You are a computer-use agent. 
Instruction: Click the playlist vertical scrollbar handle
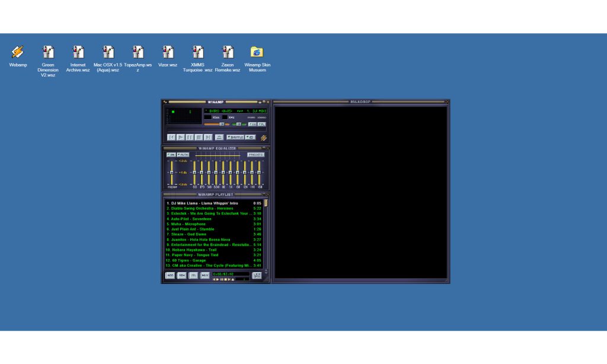(x=266, y=203)
